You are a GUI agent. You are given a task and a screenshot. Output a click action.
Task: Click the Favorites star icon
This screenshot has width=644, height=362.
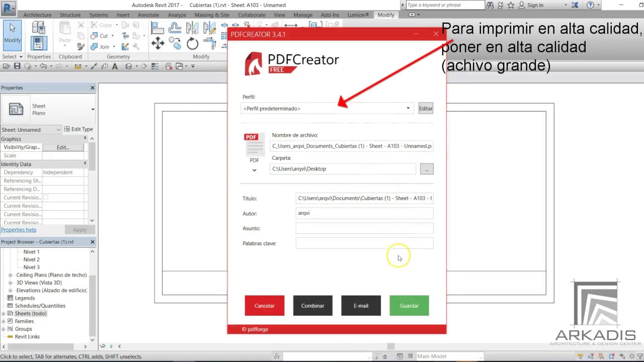(x=511, y=5)
